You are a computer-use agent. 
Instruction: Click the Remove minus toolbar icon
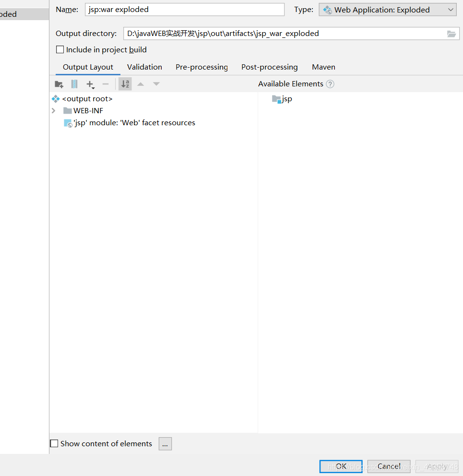pyautogui.click(x=106, y=84)
